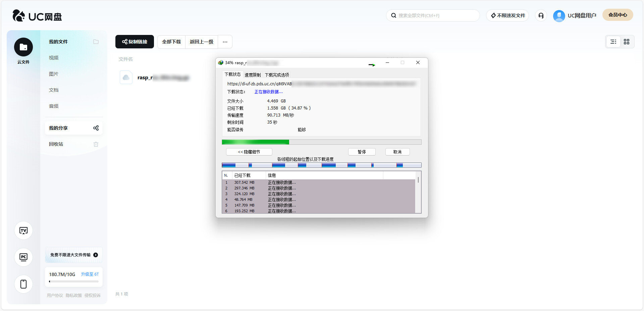Image resolution: width=644 pixels, height=311 pixels.
Task: Select 我的文件 in the sidebar
Action: (58, 42)
